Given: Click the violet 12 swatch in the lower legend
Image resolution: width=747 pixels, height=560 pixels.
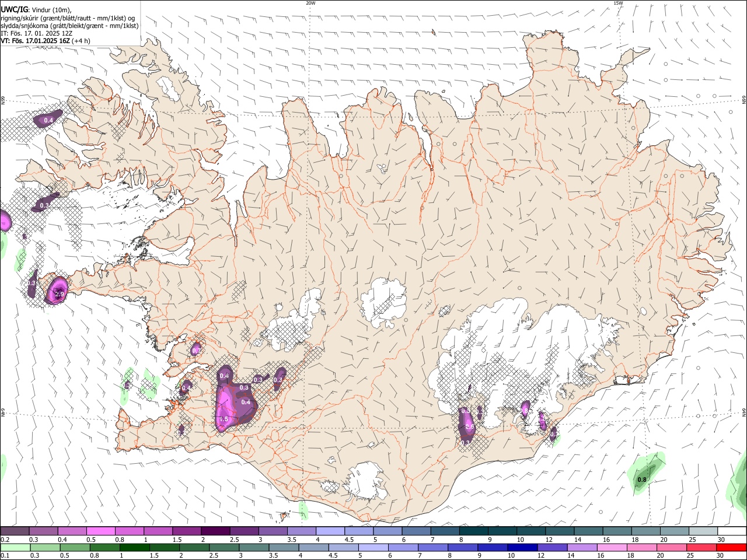Looking at the screenshot, I should (x=552, y=547).
